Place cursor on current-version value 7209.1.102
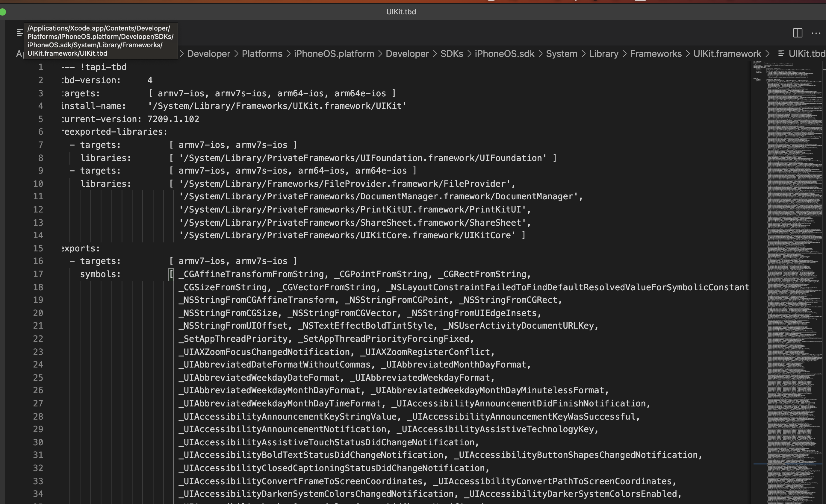826x504 pixels. click(x=173, y=119)
